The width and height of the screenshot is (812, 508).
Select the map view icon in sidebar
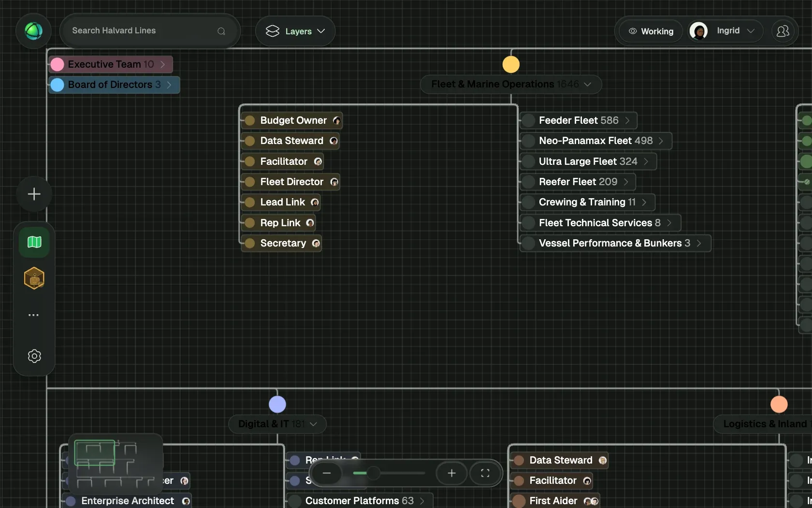coord(34,242)
